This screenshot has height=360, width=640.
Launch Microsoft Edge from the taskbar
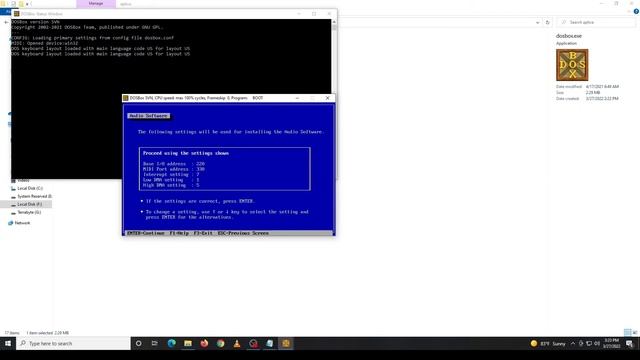click(171, 343)
